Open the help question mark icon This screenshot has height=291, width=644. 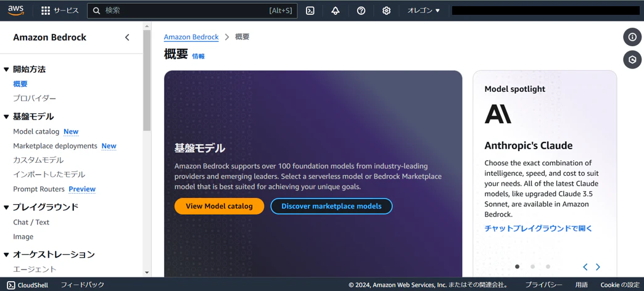[x=361, y=10]
